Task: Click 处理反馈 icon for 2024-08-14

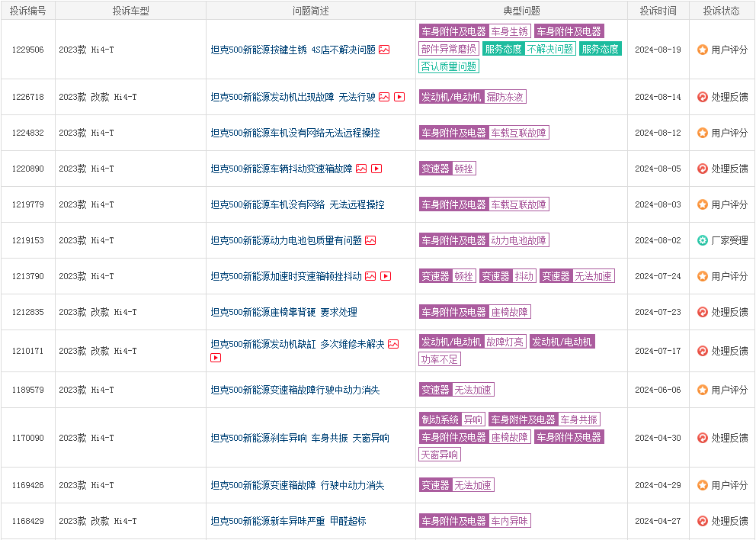Action: click(703, 97)
